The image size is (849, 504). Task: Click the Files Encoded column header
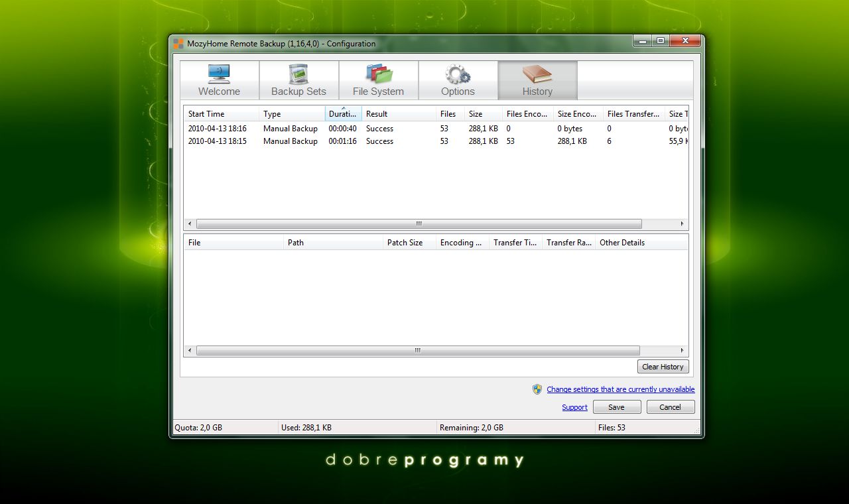point(527,114)
